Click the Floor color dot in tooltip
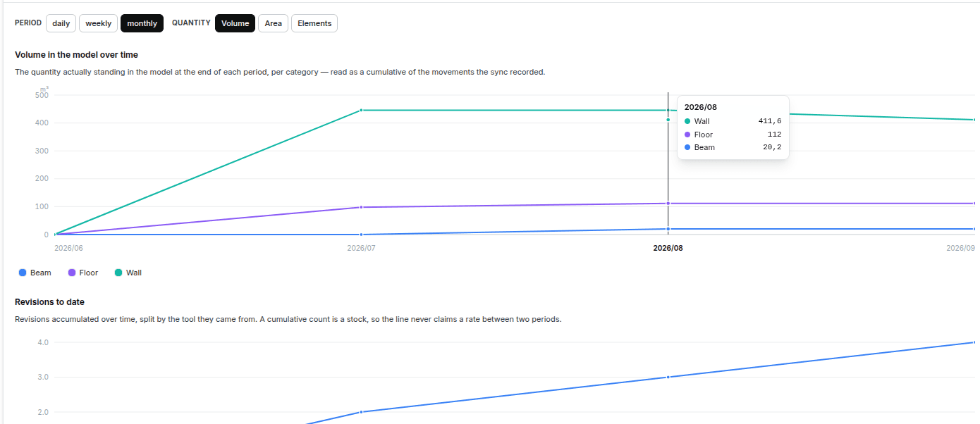980x424 pixels. [x=687, y=135]
